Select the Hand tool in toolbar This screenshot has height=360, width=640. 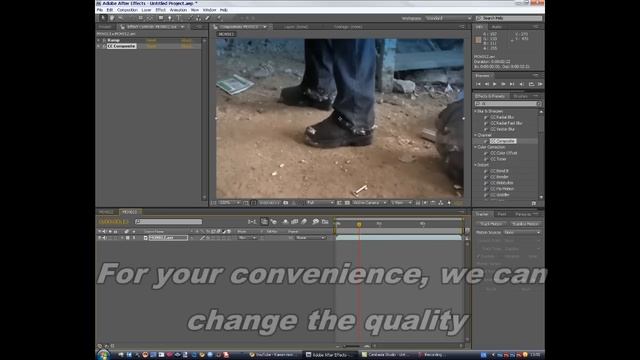(111, 18)
